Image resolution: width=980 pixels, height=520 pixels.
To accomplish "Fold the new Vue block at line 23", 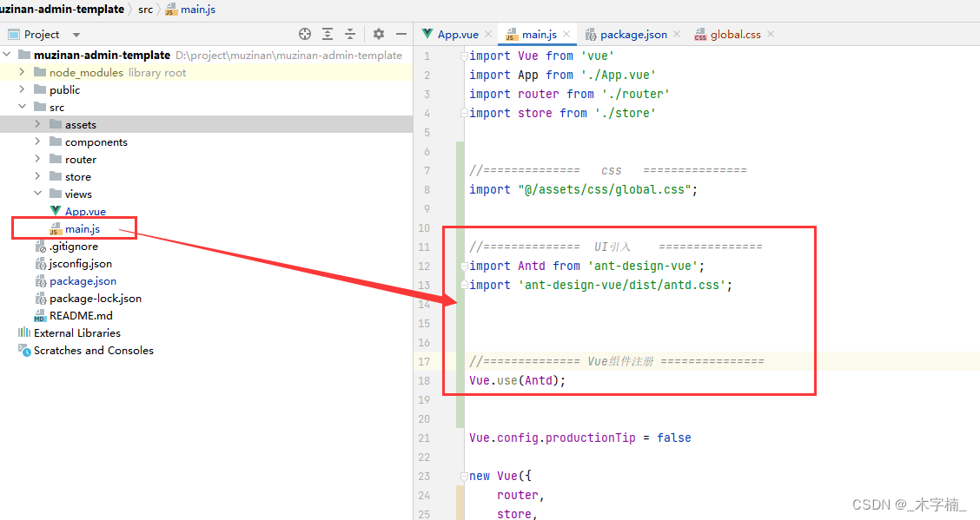I will 464,476.
